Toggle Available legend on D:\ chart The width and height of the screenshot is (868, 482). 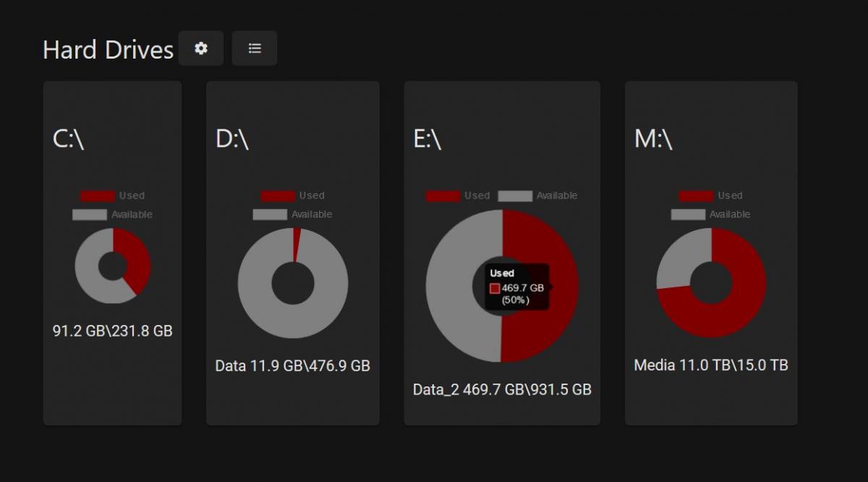[292, 214]
